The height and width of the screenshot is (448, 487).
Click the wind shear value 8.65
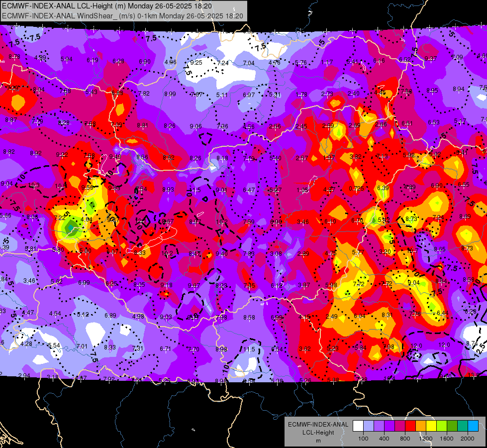[x=440, y=249]
